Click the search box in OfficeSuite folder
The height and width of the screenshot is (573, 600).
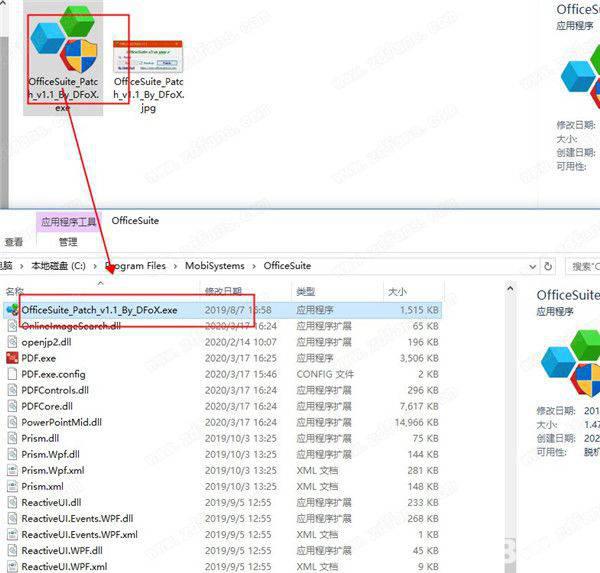point(583,266)
